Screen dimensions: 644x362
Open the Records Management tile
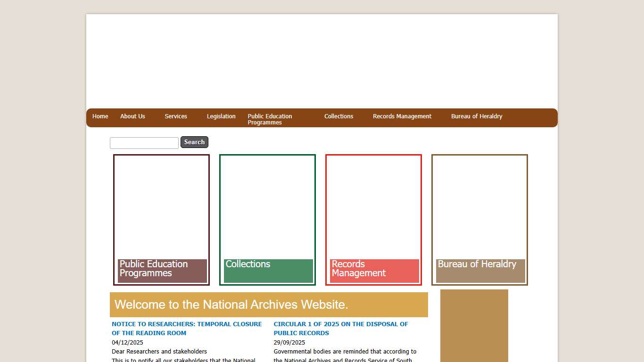coord(373,220)
